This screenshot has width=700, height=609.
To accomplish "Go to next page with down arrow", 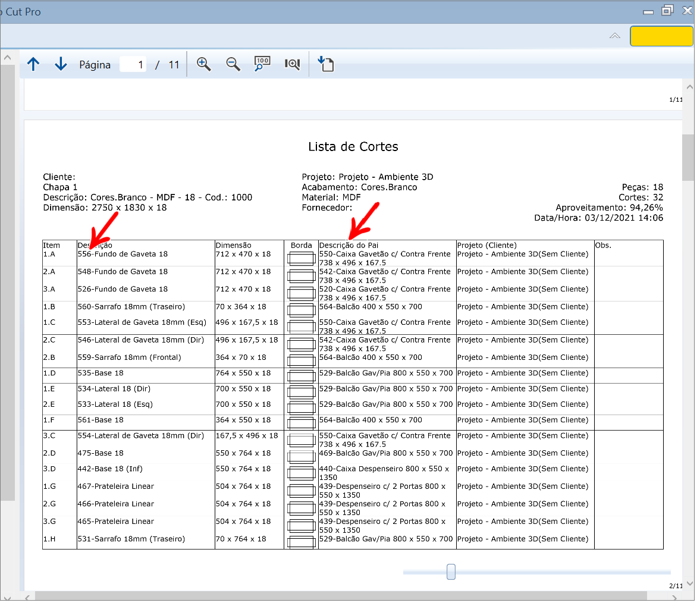I will pyautogui.click(x=61, y=65).
